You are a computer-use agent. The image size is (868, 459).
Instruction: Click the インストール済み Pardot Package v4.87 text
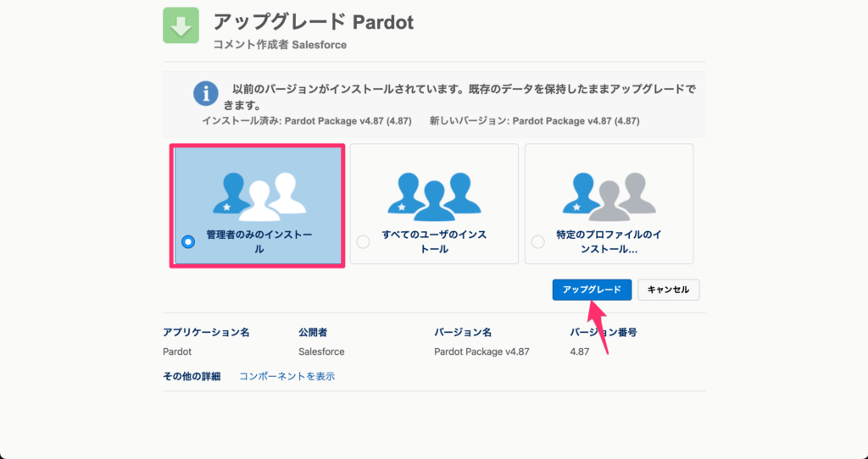click(307, 120)
